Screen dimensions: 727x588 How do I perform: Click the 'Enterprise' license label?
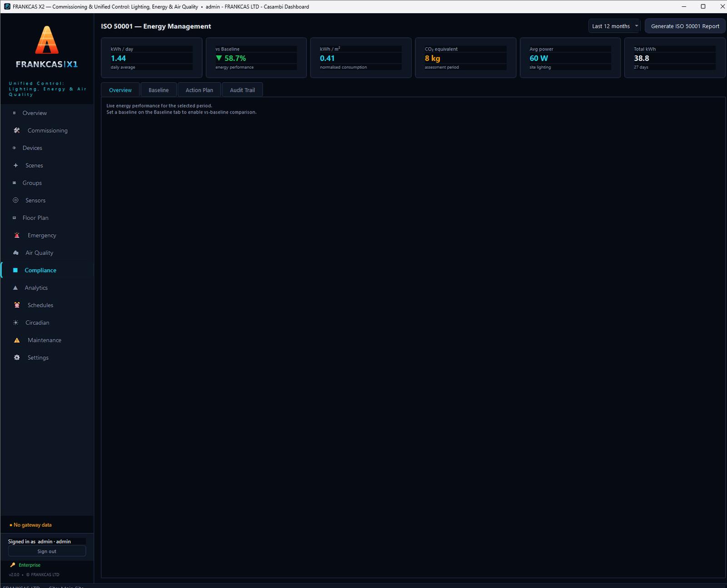pyautogui.click(x=30, y=565)
